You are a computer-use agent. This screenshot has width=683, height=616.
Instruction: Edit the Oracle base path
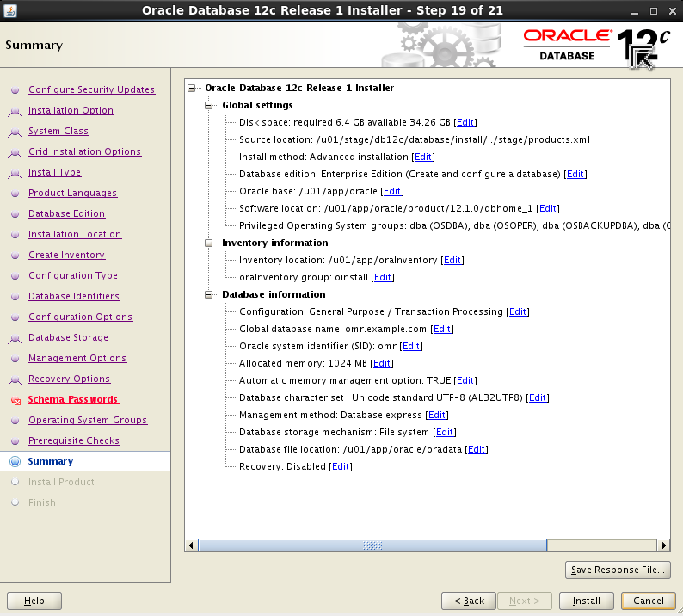point(392,191)
